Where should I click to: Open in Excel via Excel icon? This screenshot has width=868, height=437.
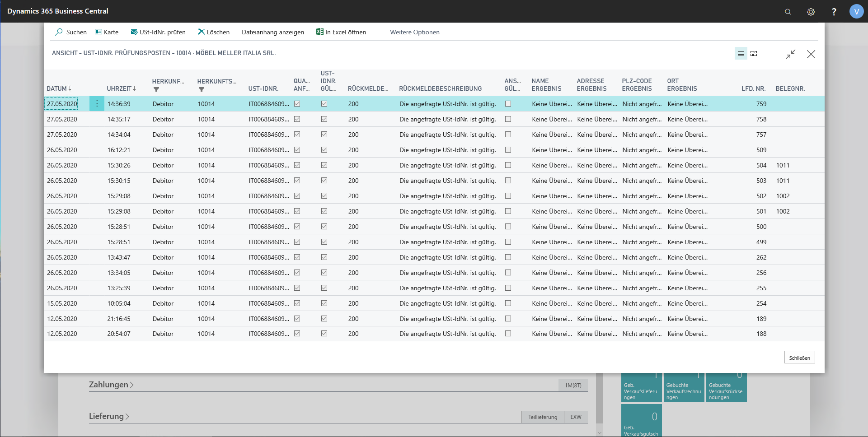click(319, 32)
